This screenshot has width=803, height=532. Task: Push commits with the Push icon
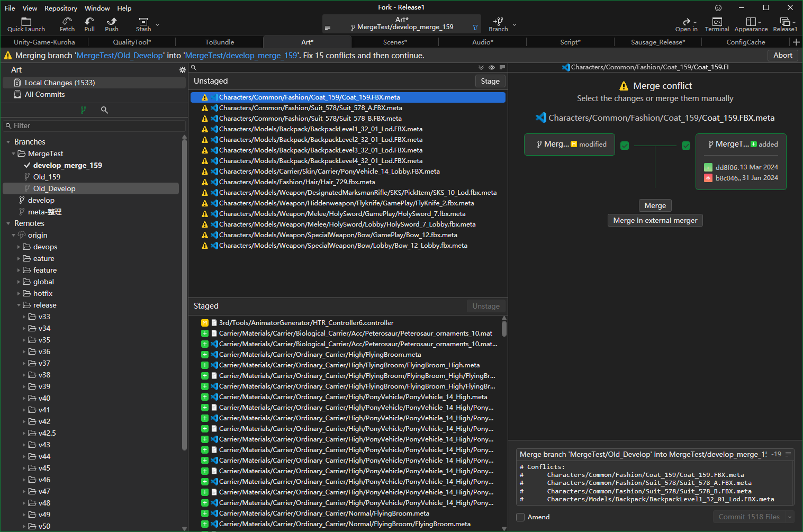tap(112, 22)
